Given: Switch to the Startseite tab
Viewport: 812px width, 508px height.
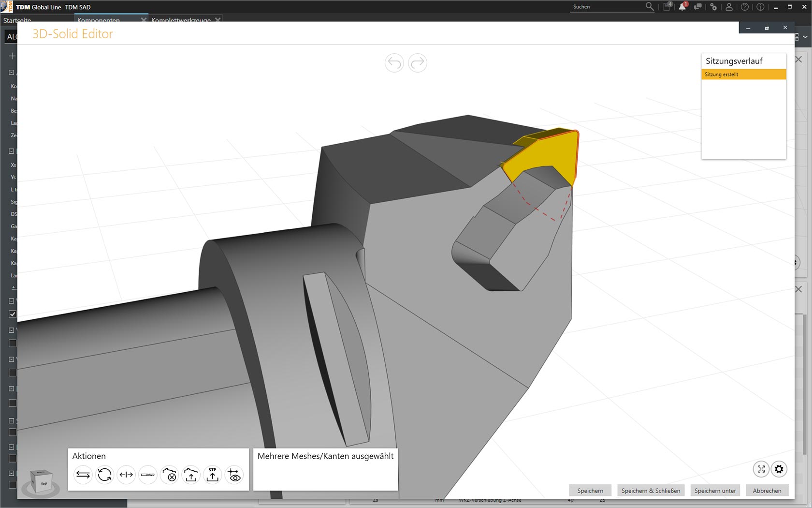Looking at the screenshot, I should click(x=17, y=20).
